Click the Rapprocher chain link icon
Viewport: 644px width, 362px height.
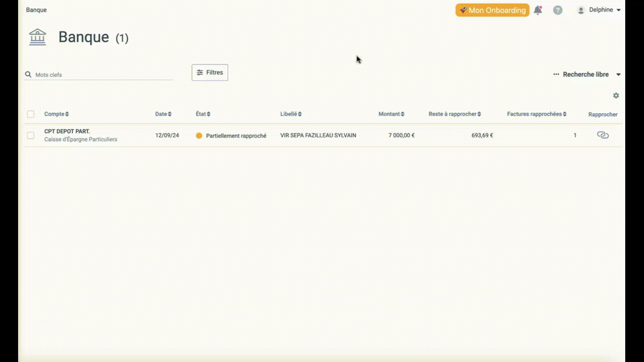(603, 135)
